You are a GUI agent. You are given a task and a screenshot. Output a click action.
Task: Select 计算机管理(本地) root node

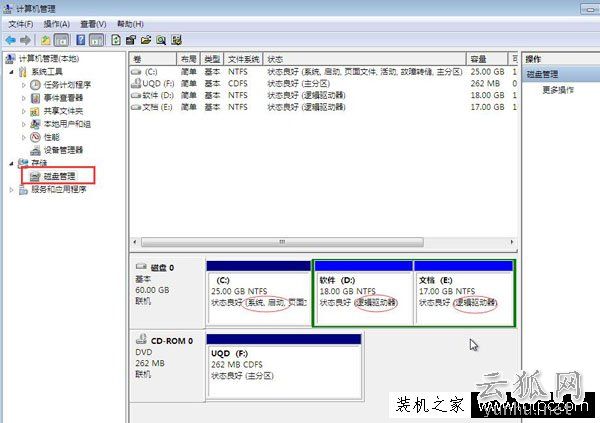pos(49,59)
